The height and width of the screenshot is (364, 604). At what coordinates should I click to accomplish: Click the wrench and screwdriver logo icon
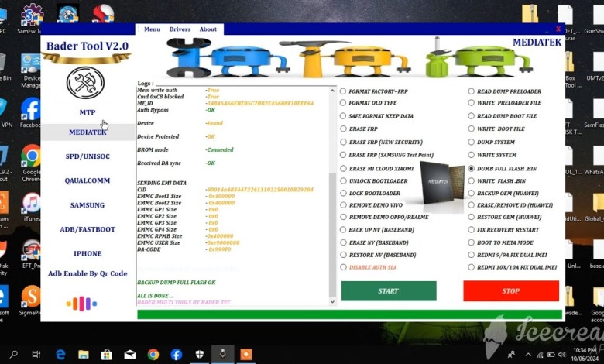tap(85, 82)
